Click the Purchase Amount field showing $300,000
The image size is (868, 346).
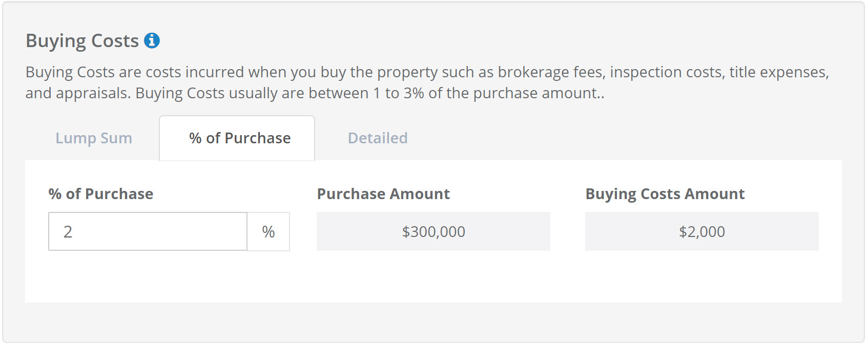click(433, 231)
